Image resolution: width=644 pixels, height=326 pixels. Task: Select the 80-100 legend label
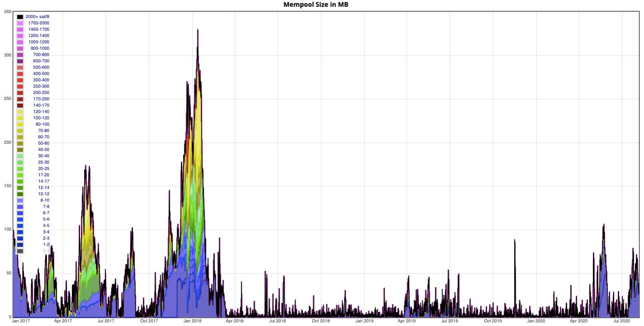click(x=42, y=124)
